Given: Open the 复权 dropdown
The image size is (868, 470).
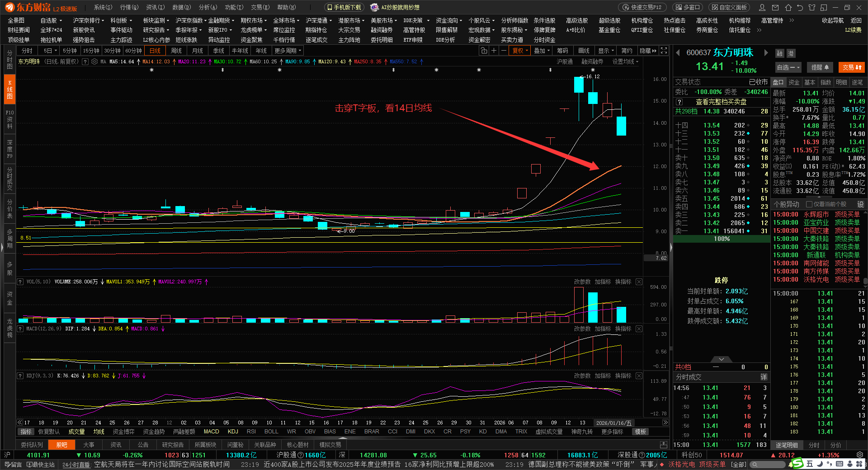Looking at the screenshot, I should [520, 51].
